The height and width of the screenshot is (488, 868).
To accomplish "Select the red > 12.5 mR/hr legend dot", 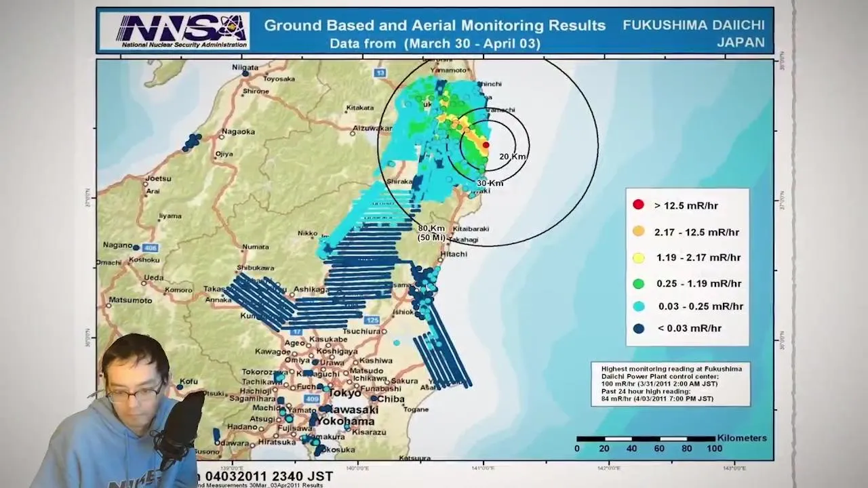I will [x=638, y=205].
